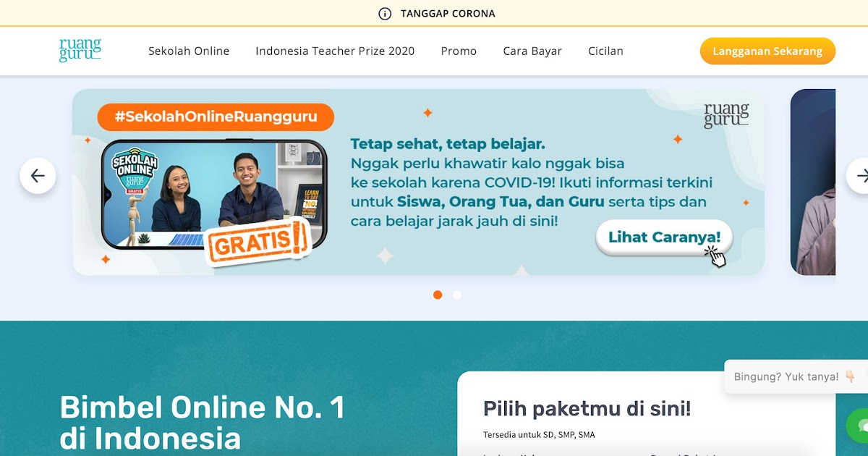
Task: Open the Sekolah Online menu item
Action: coord(189,51)
